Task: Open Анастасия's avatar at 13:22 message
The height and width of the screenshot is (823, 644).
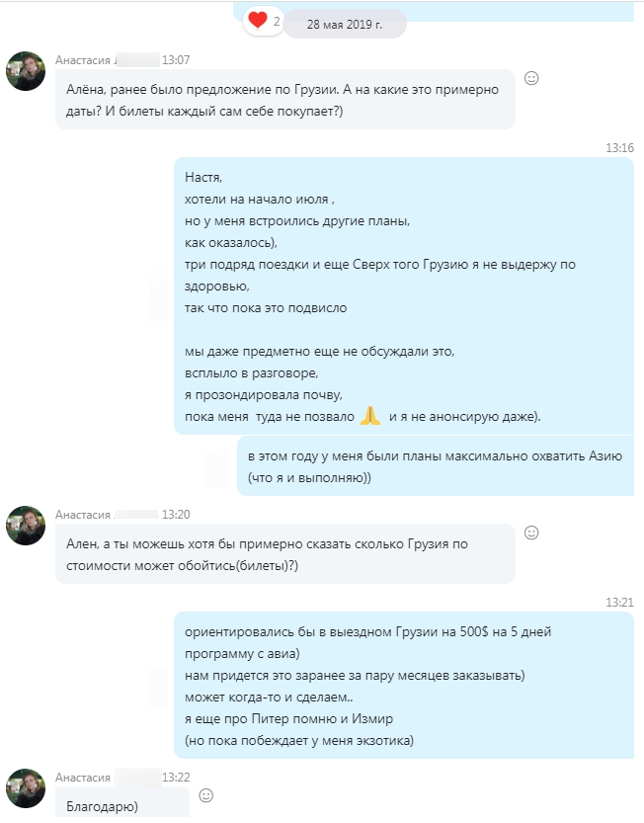Action: [x=26, y=787]
